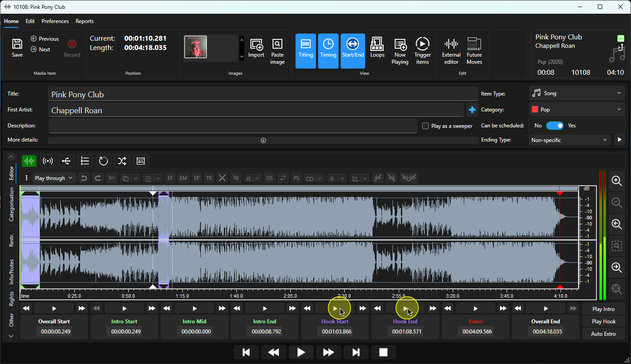
Task: Click the Play Hook button
Action: click(603, 322)
